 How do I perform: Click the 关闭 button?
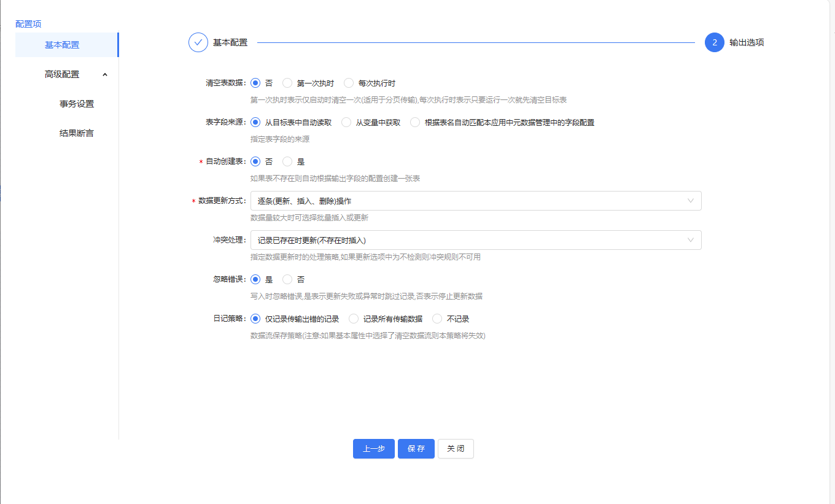456,449
